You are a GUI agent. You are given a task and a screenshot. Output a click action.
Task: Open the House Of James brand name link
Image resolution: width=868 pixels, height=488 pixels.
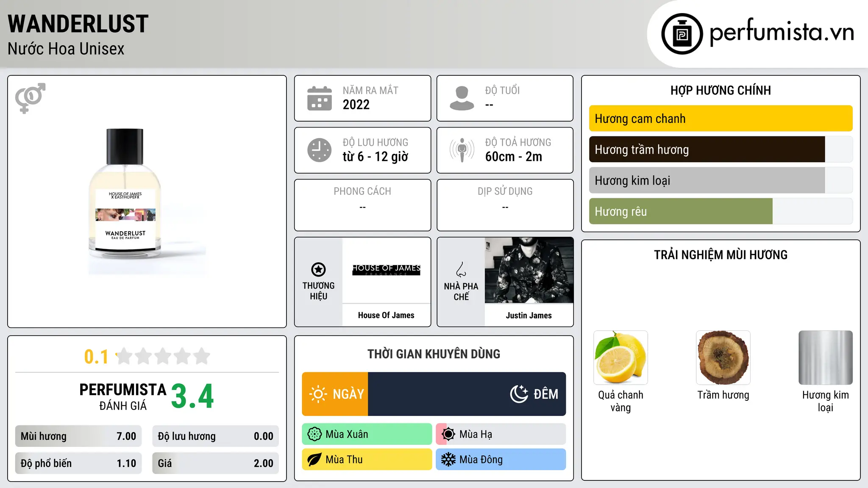pos(386,315)
